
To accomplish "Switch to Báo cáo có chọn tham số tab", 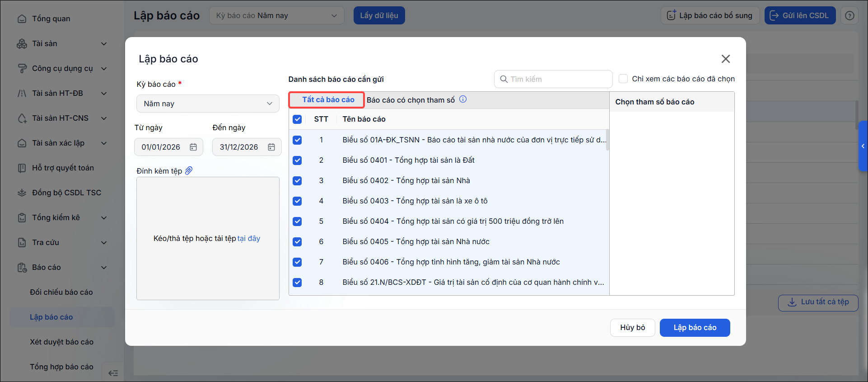I will (411, 100).
